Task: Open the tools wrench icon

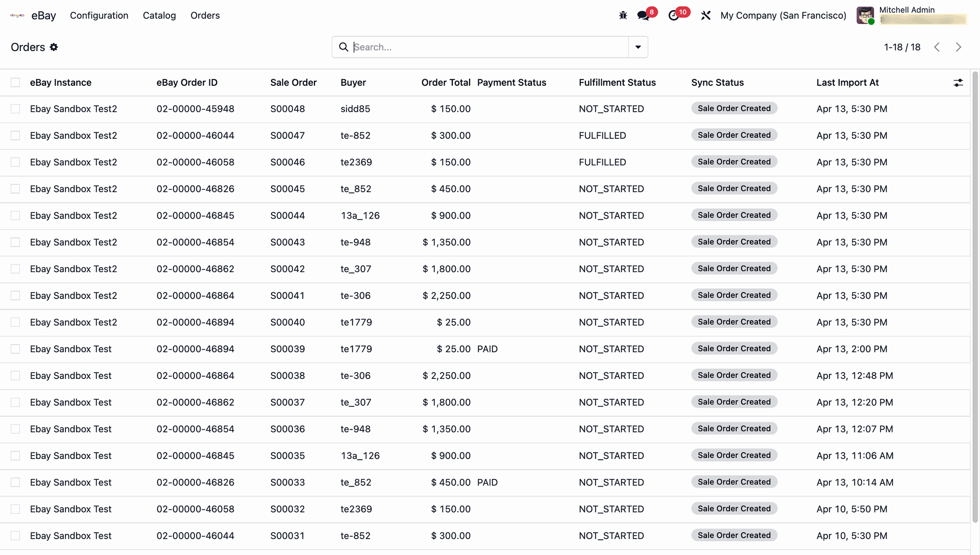Action: 706,15
